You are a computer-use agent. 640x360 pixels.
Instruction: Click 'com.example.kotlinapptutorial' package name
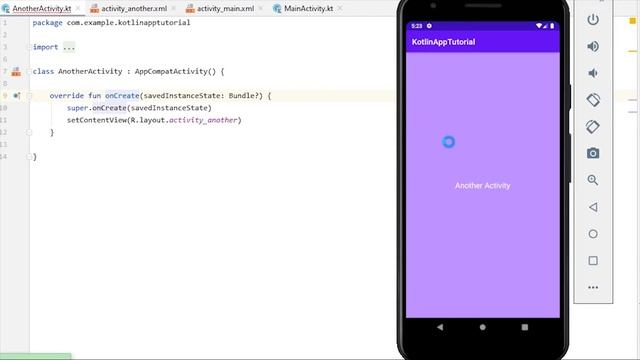(x=129, y=23)
